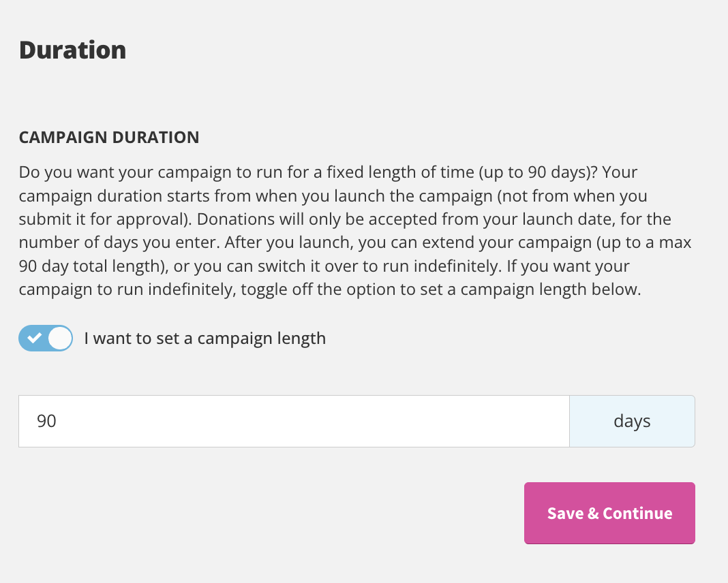The width and height of the screenshot is (728, 583).
Task: Click the 'I want to set a campaign length' label
Action: [x=204, y=338]
